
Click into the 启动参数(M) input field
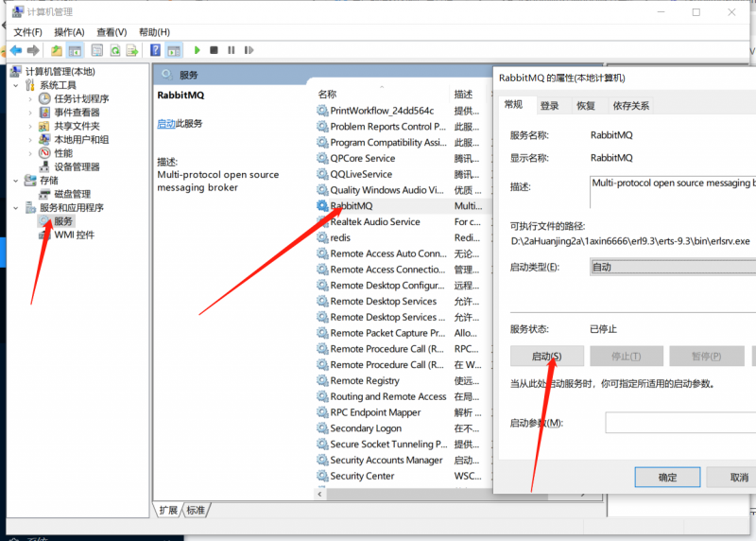(x=680, y=423)
